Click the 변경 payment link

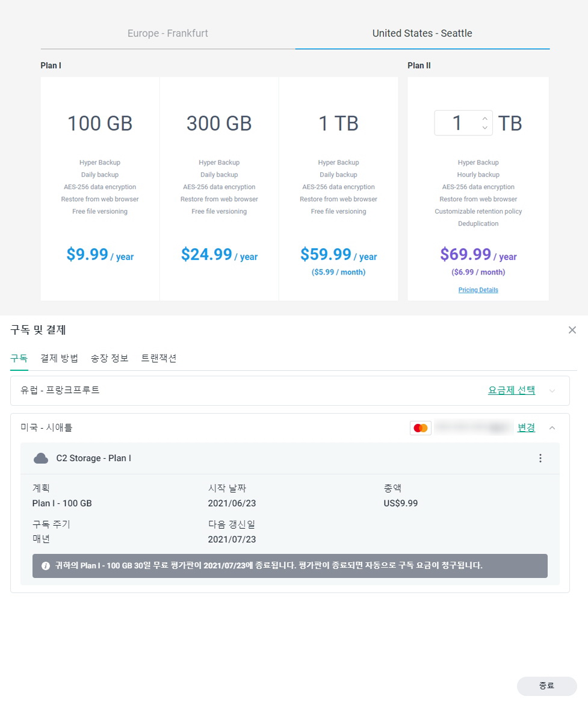click(526, 427)
